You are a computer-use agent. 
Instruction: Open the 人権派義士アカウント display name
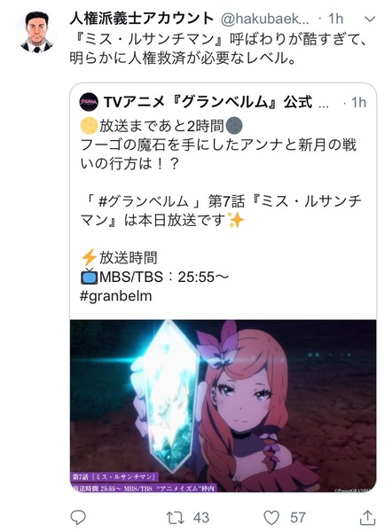point(142,19)
